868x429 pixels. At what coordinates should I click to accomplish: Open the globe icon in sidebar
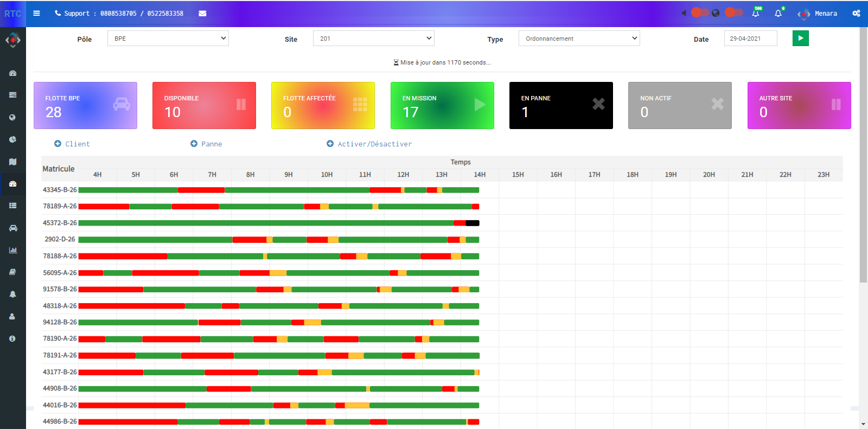(12, 117)
